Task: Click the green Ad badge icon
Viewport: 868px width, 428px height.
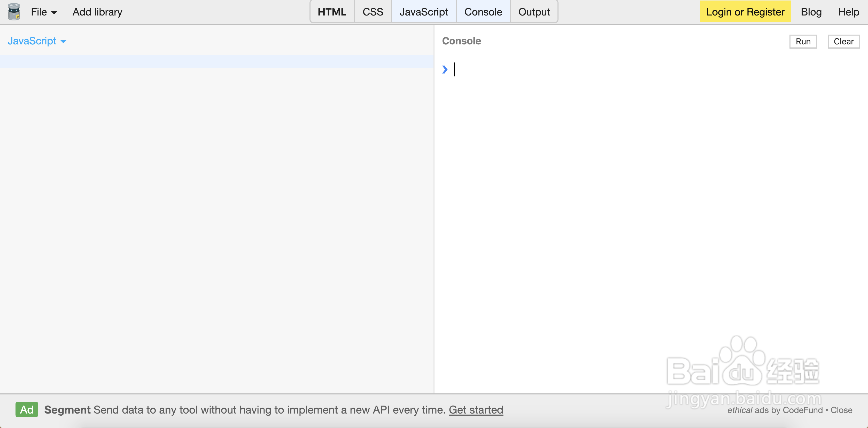Action: pos(27,409)
